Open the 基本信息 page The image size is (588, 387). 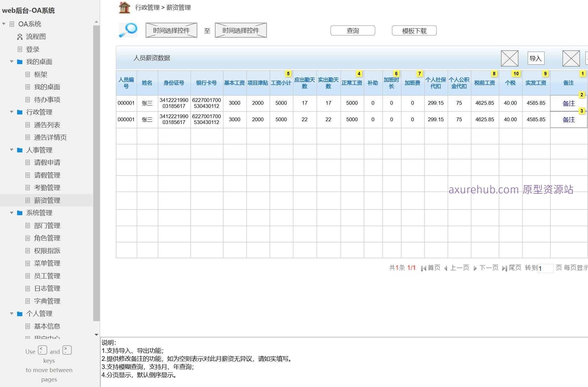47,326
